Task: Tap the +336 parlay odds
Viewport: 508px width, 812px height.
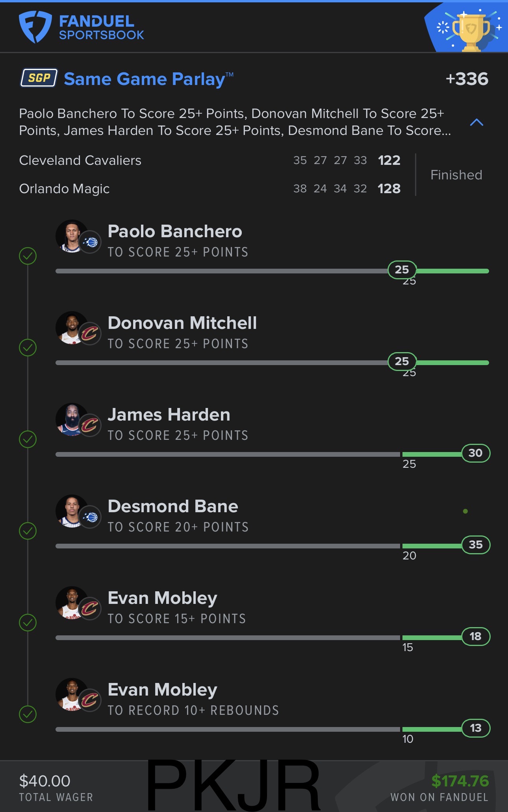Action: [467, 79]
